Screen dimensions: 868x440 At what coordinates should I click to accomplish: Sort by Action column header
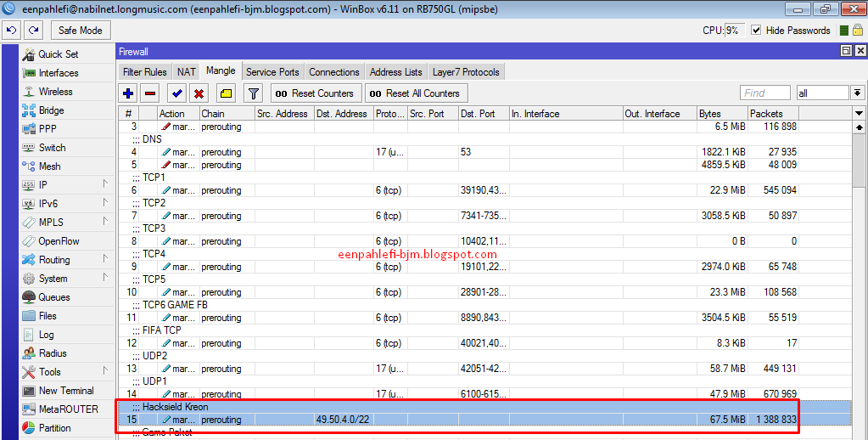click(178, 114)
